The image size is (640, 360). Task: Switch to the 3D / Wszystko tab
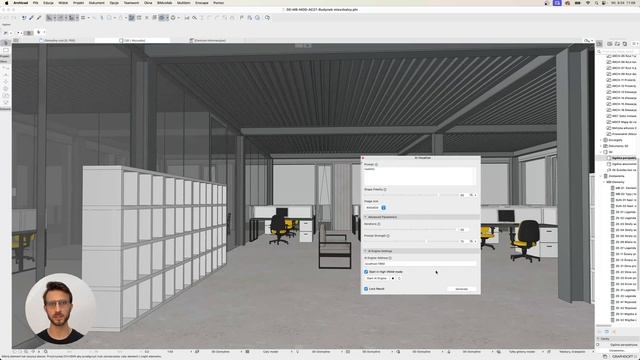point(133,40)
